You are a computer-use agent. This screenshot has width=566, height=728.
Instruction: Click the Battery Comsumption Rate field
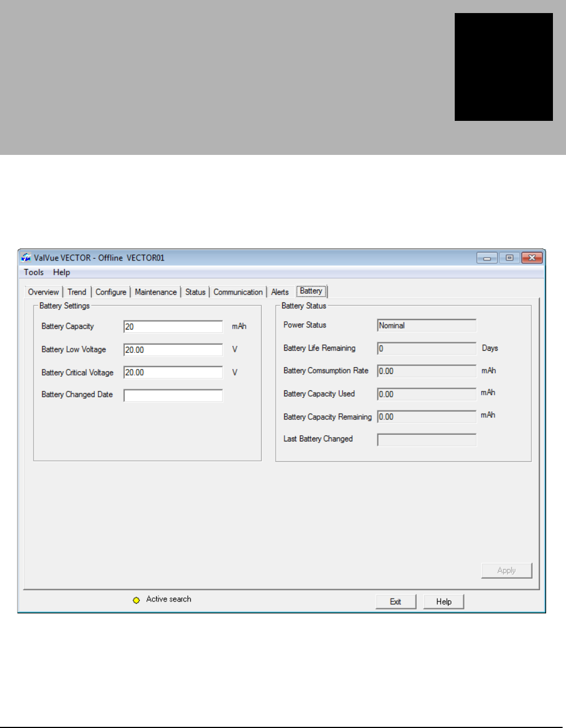[x=427, y=371]
